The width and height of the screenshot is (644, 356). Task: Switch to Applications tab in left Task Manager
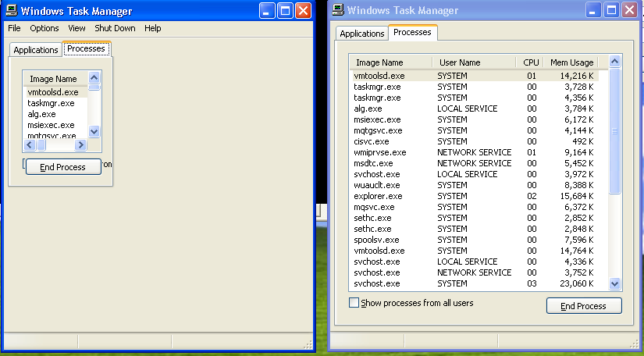[x=36, y=50]
